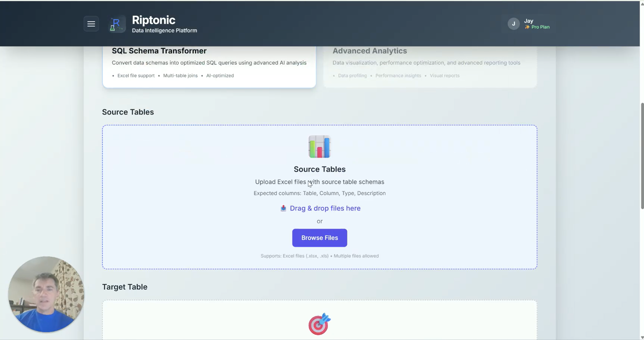Click the Pro Plan sparkle badge
This screenshot has height=340, width=644.
(x=537, y=27)
